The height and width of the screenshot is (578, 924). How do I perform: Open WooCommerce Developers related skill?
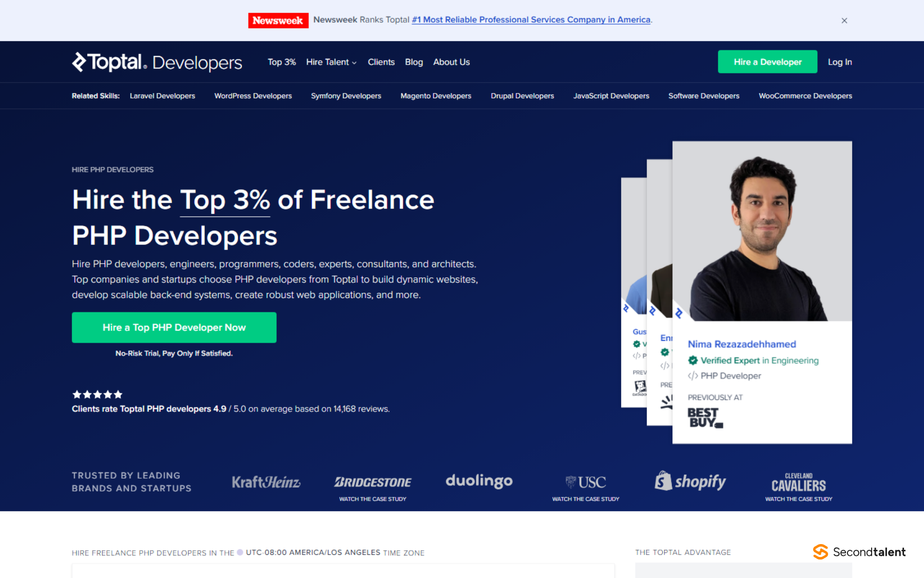(805, 96)
